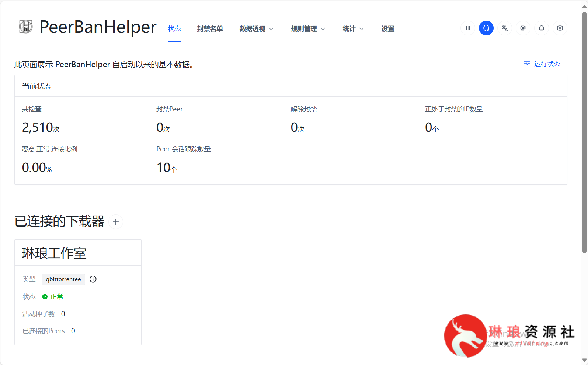Image resolution: width=588 pixels, height=365 pixels.
Task: Click the running status chart icon
Action: pyautogui.click(x=527, y=64)
